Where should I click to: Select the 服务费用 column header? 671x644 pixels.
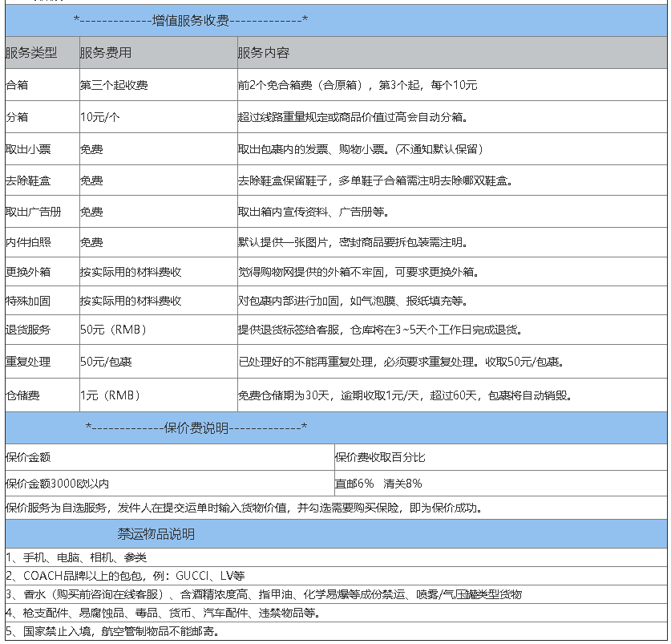(x=106, y=53)
